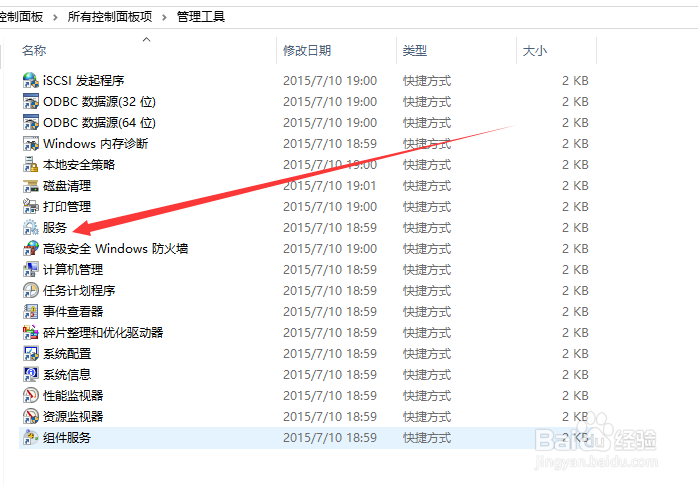Select the 磁盘清理 file name

tap(67, 186)
